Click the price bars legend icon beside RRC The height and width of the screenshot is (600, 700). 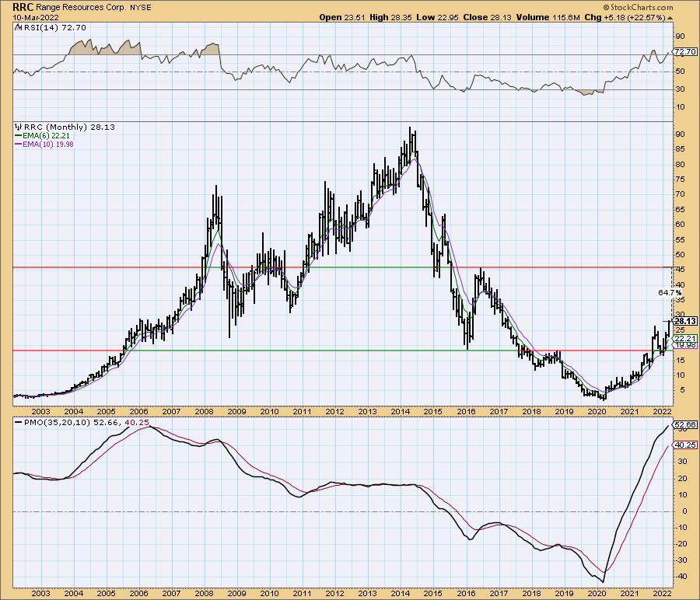pyautogui.click(x=19, y=127)
